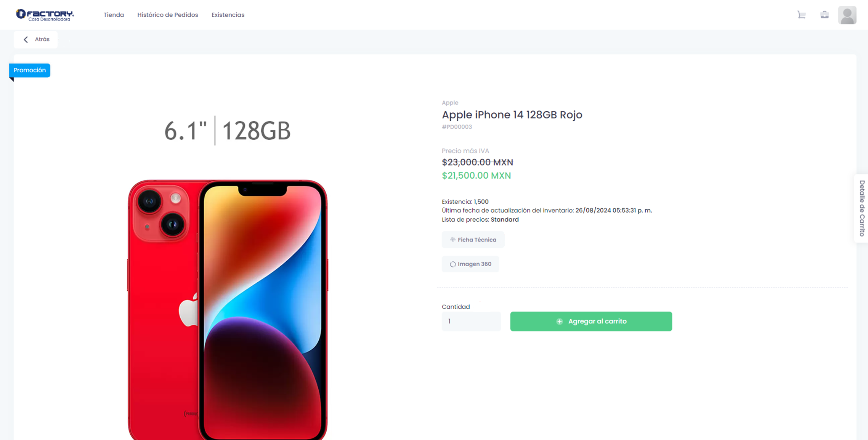Go to the Existencias section
The height and width of the screenshot is (440, 868).
click(x=228, y=15)
